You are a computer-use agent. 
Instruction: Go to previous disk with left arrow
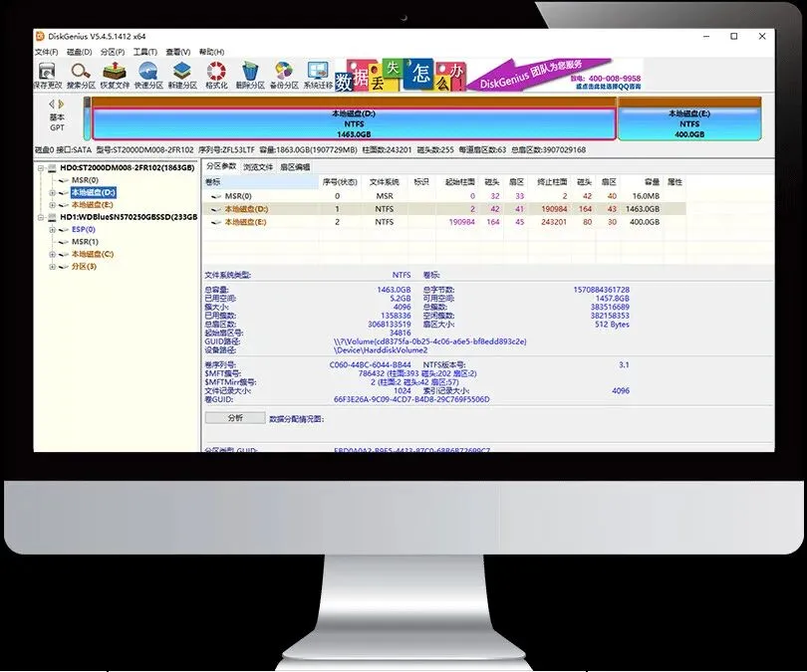(x=52, y=104)
